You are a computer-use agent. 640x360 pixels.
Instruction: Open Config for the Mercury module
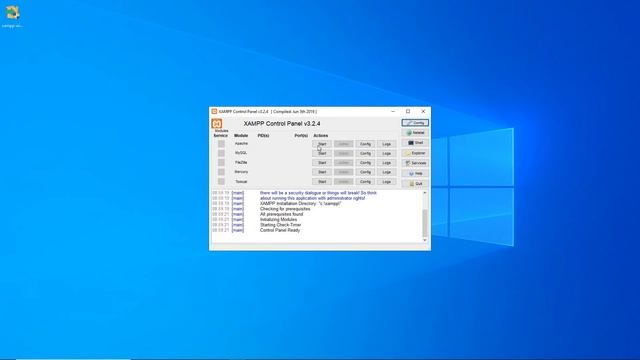tap(365, 172)
